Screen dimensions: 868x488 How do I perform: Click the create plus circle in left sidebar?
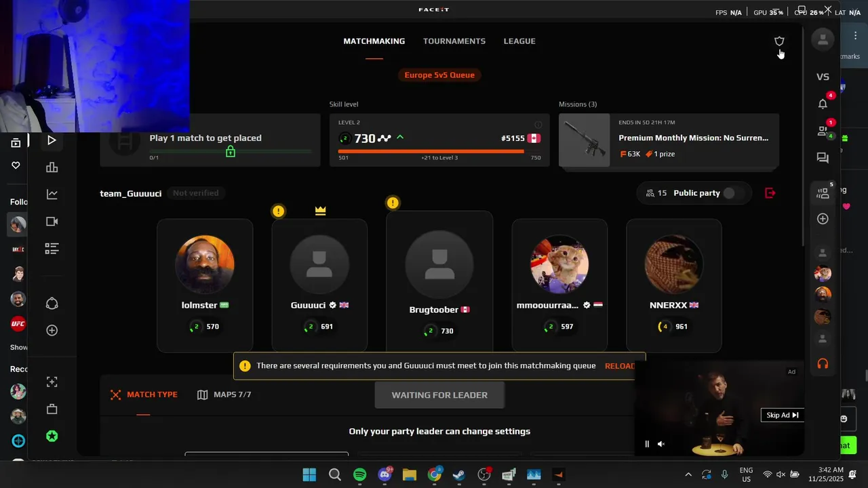pos(52,330)
